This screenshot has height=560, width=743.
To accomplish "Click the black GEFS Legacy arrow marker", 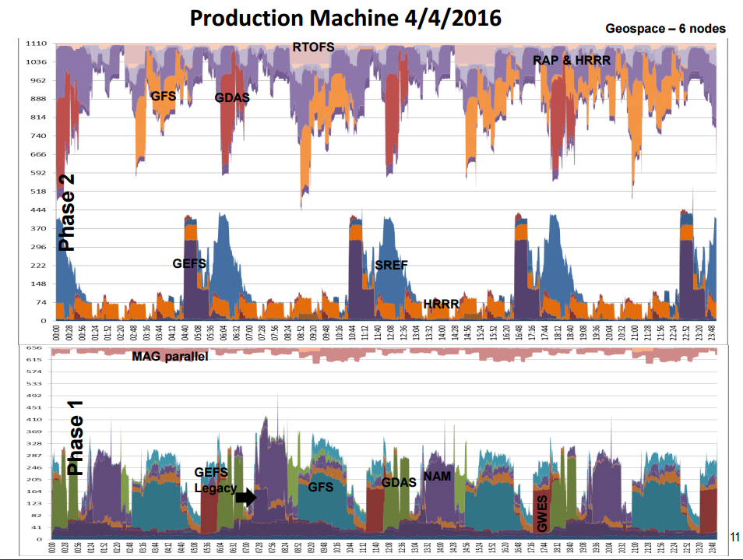I will [247, 496].
